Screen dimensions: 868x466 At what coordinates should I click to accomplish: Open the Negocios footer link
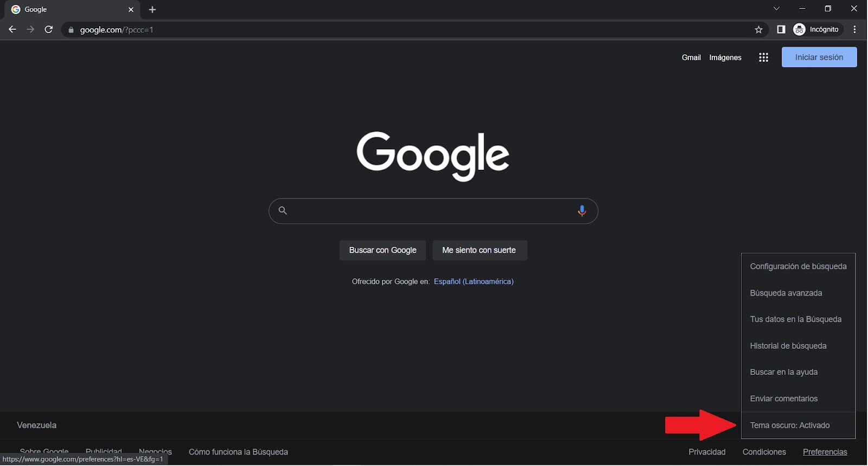155,451
